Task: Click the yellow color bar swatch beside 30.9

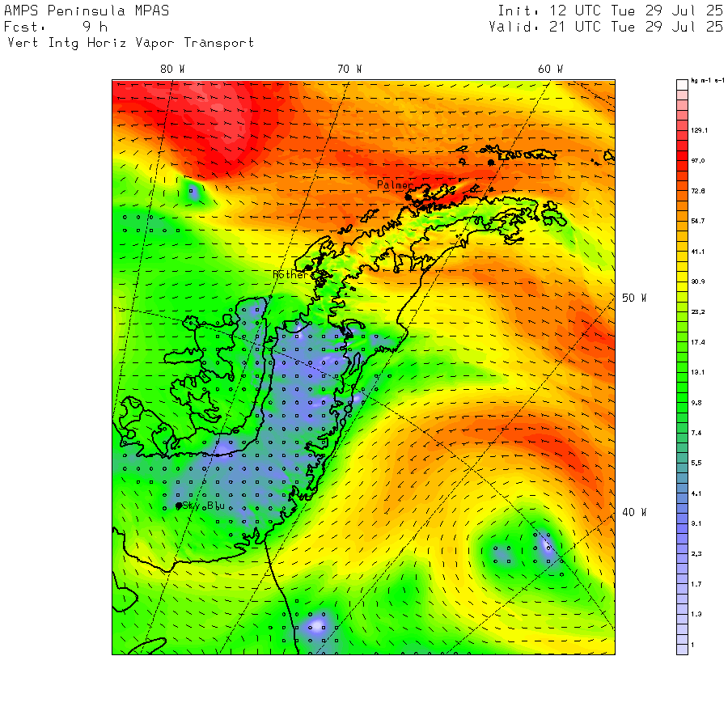Action: (x=682, y=277)
